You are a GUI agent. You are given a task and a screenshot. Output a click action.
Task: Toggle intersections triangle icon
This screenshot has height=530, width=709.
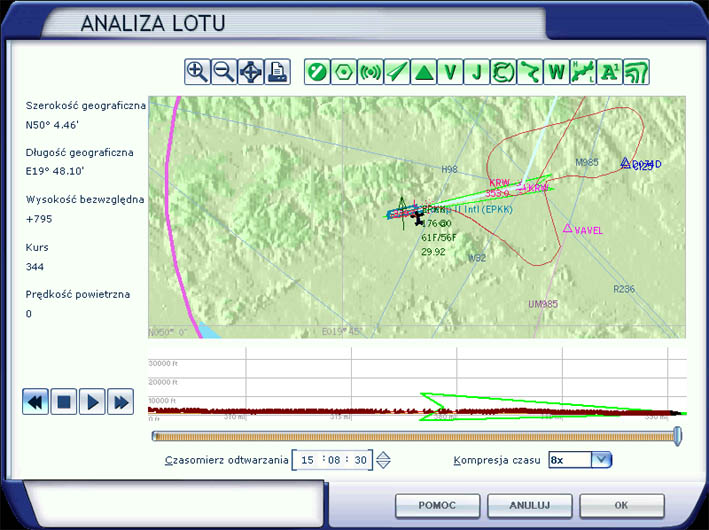(424, 71)
